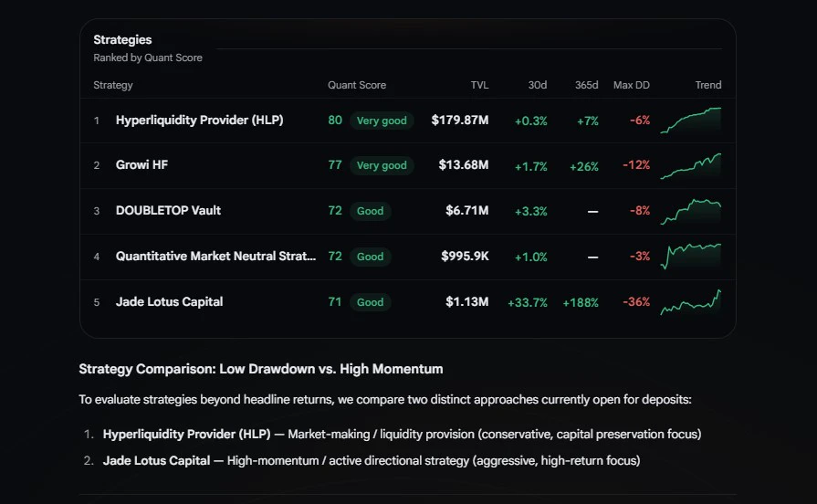View HLP trend sparkline chart
Image resolution: width=817 pixels, height=504 pixels.
691,121
